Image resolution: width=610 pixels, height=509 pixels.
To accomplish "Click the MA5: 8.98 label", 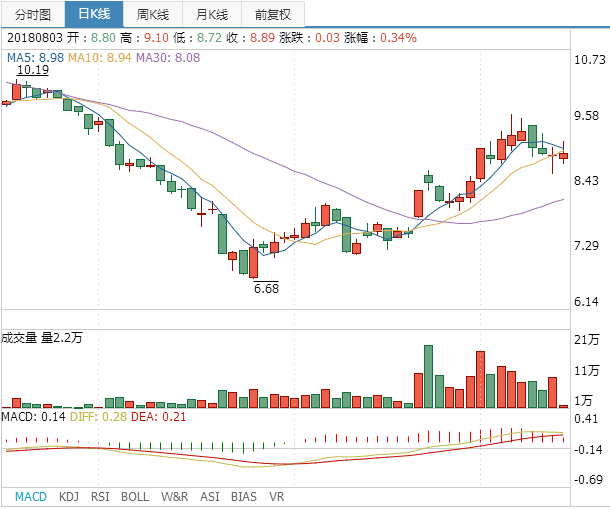I will click(35, 58).
